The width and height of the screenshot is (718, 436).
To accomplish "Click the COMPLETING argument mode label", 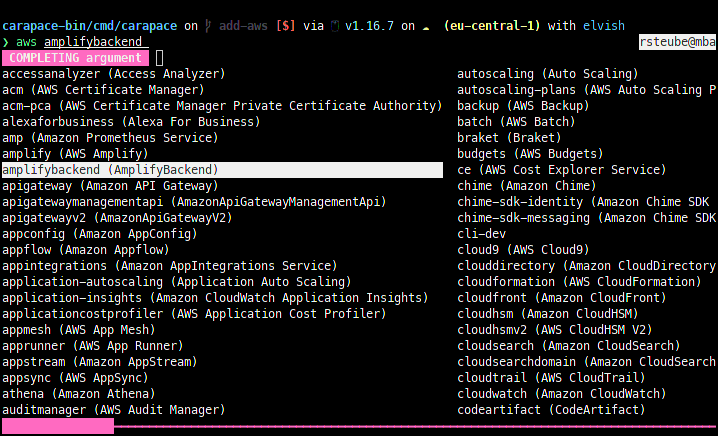I will pyautogui.click(x=75, y=58).
